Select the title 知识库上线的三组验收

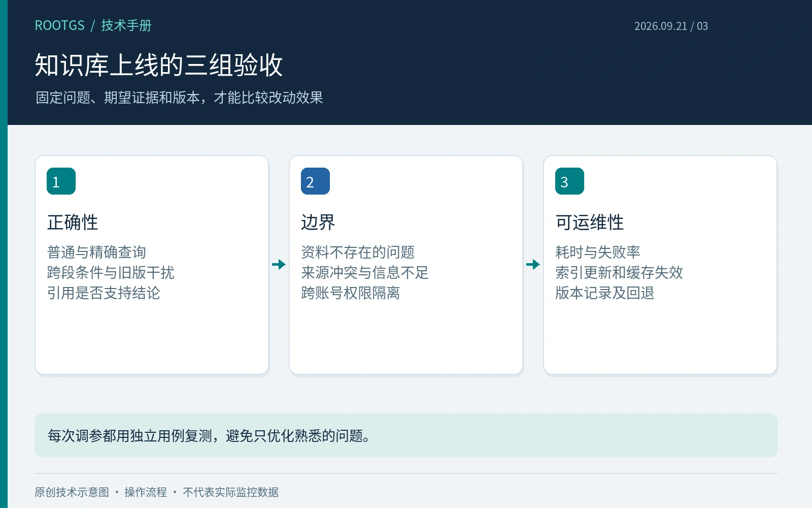tap(159, 65)
